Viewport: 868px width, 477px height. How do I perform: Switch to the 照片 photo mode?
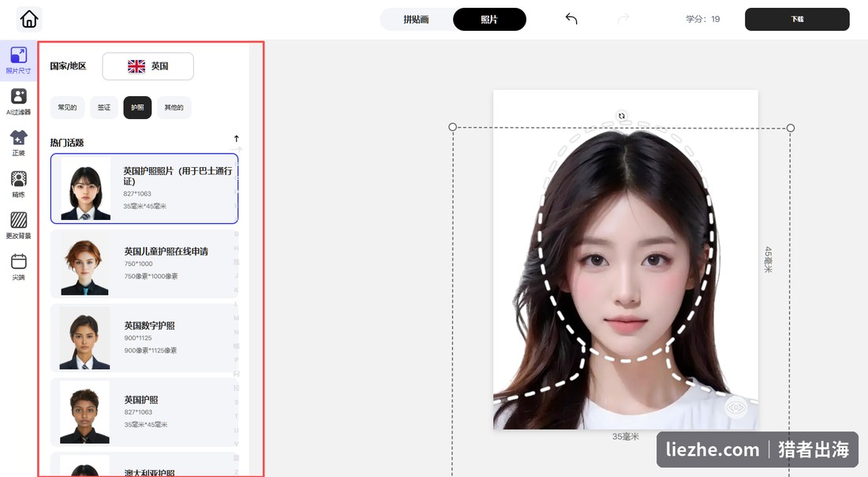click(x=489, y=20)
